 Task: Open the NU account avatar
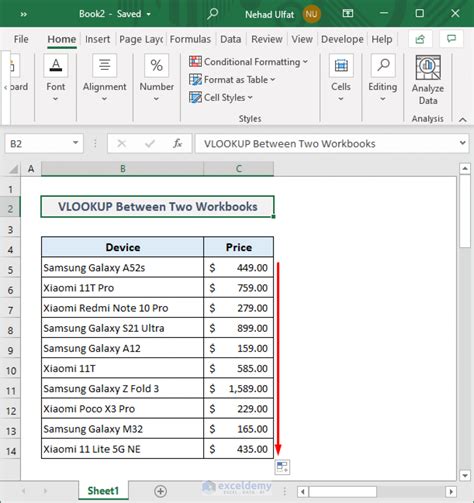click(x=311, y=14)
